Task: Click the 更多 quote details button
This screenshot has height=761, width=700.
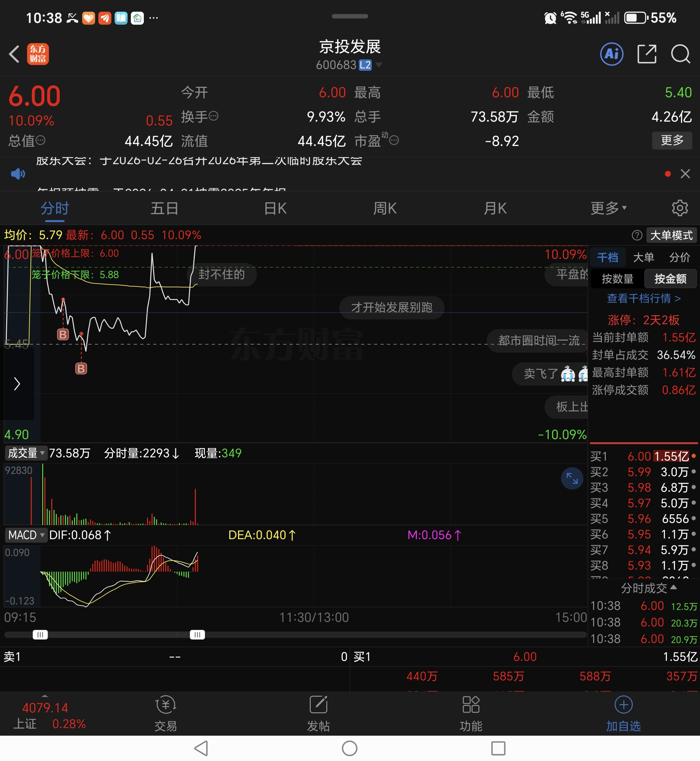Action: (x=671, y=141)
